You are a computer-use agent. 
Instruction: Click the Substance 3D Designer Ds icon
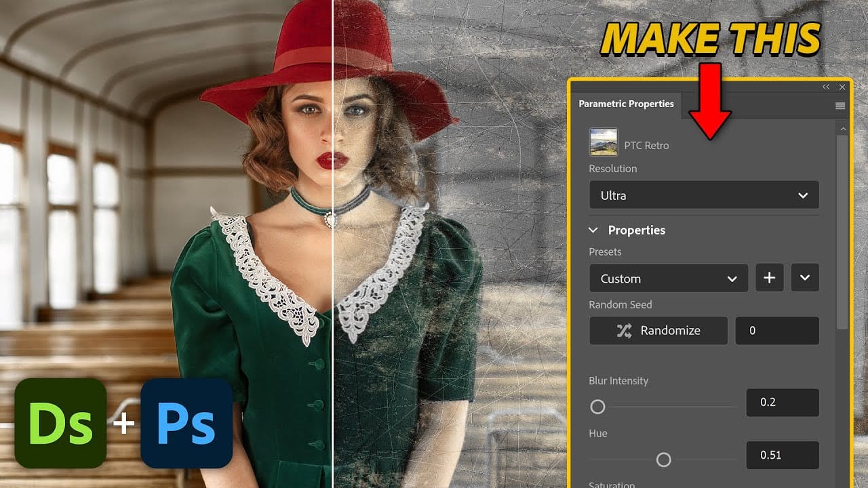pos(61,423)
